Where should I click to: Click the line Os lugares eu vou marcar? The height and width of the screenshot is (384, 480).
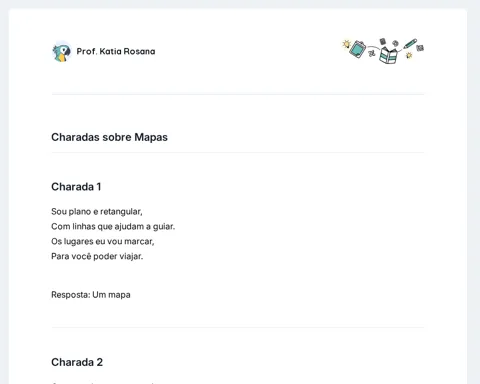tap(103, 241)
